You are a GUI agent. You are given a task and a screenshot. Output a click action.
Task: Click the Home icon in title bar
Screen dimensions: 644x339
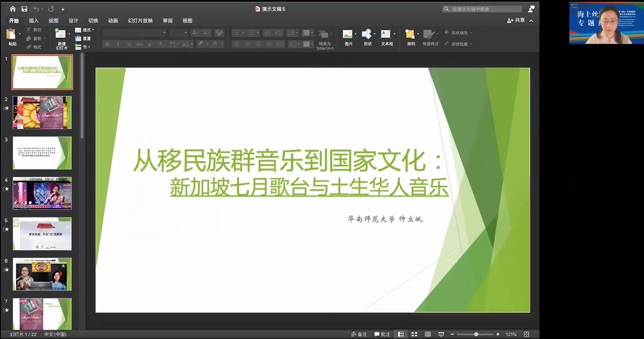click(13, 9)
